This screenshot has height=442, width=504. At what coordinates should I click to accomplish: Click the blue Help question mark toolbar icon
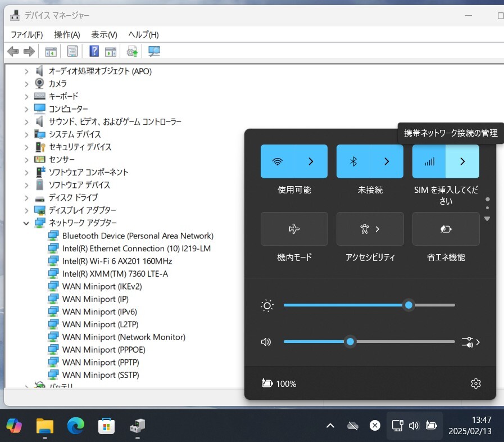click(94, 52)
